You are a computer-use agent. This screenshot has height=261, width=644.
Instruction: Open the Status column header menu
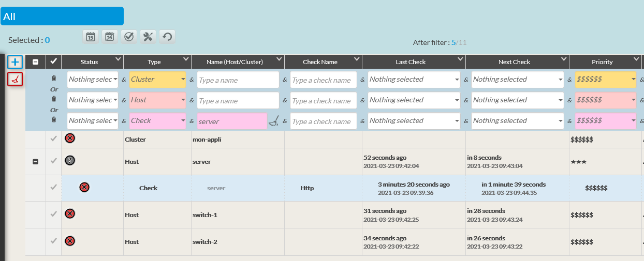118,59
